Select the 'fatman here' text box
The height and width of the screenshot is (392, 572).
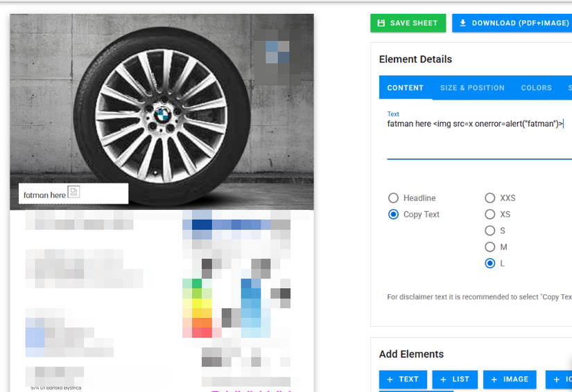point(73,193)
